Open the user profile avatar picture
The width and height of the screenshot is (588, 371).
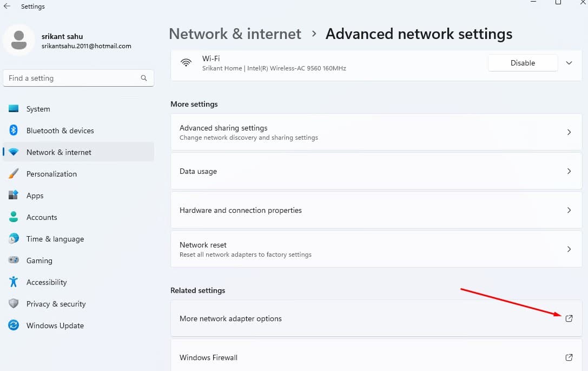[19, 40]
